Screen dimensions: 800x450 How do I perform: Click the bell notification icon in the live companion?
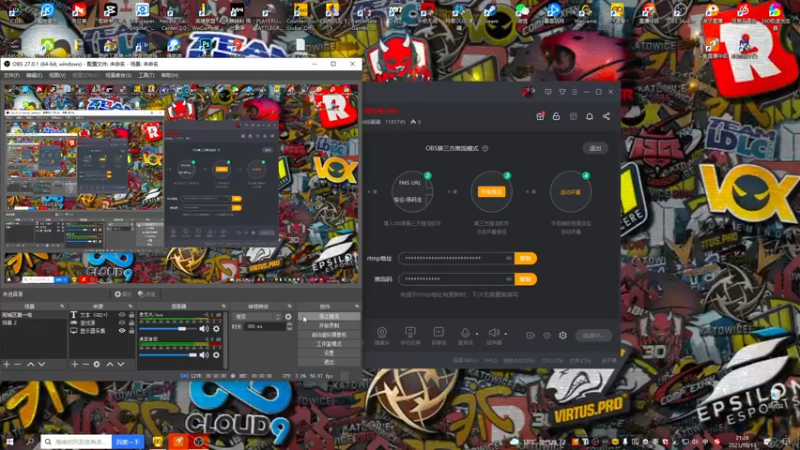coord(589,116)
